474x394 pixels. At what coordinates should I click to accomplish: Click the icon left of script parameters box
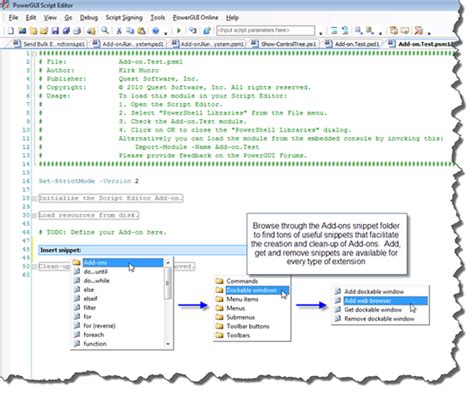pyautogui.click(x=207, y=31)
